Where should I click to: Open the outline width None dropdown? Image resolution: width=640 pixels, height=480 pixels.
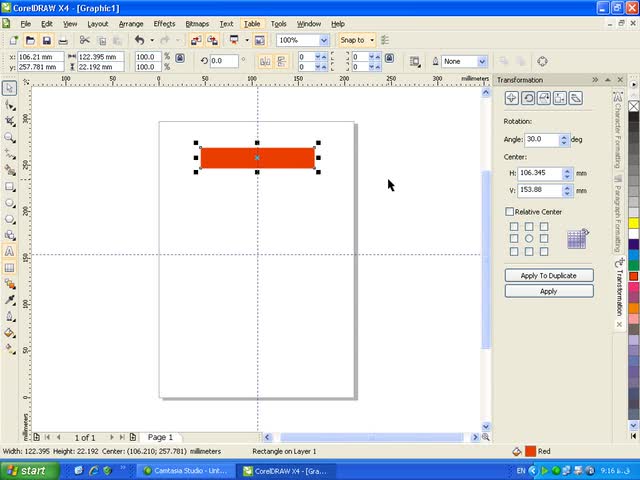coord(482,61)
